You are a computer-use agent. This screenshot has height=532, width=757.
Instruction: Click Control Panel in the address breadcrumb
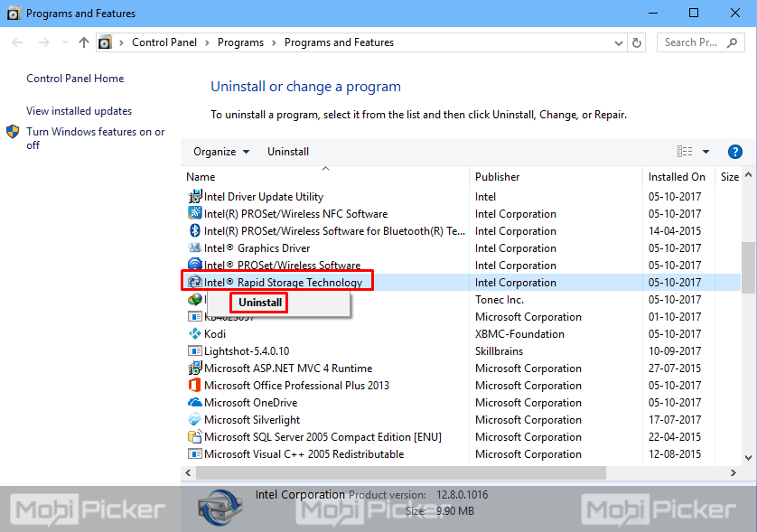(164, 42)
